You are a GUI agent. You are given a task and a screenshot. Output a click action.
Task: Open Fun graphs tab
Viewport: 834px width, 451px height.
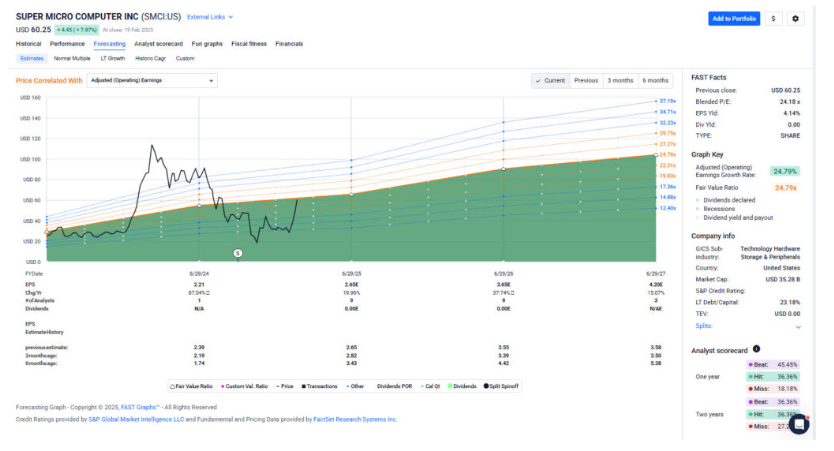pyautogui.click(x=207, y=44)
